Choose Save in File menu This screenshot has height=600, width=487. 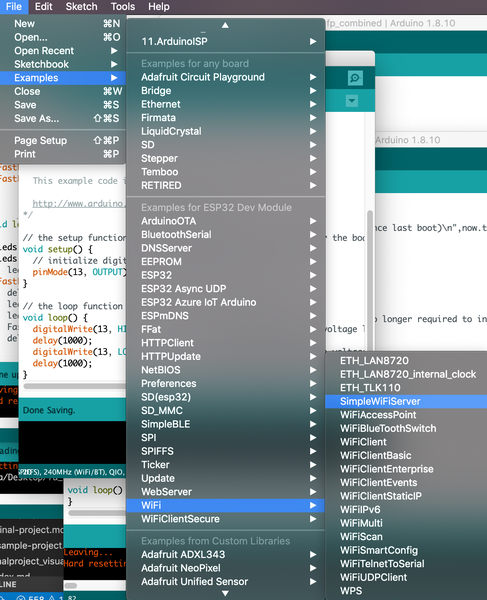coord(63,105)
